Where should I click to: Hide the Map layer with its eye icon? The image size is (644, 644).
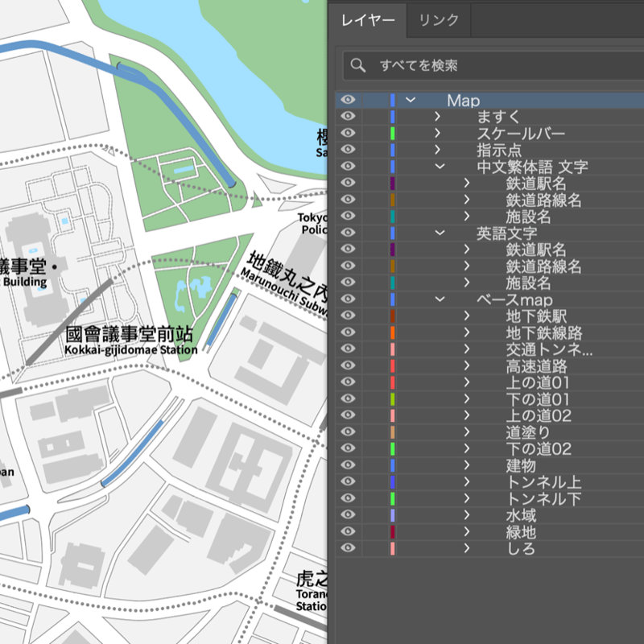point(348,100)
